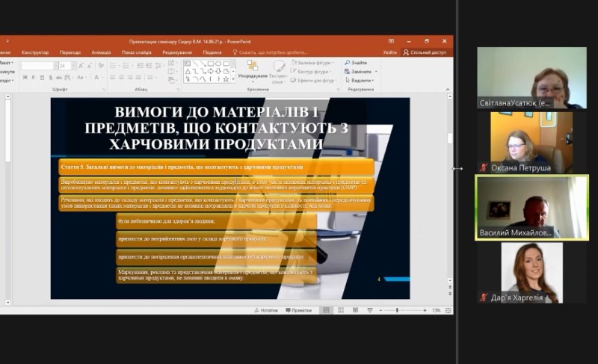The height and width of the screenshot is (364, 598).
Task: Click Увійти sign in link
Action: (x=389, y=52)
